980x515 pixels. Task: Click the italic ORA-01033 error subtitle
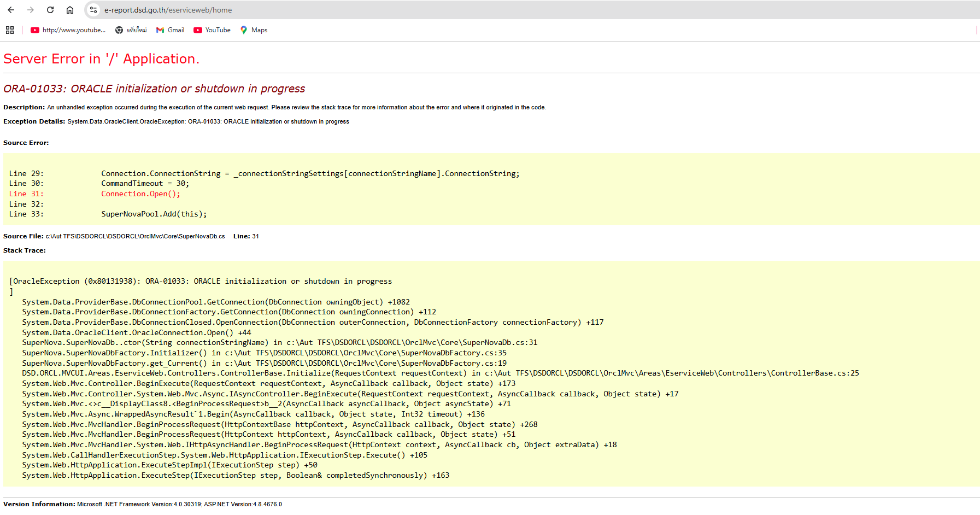tap(154, 89)
